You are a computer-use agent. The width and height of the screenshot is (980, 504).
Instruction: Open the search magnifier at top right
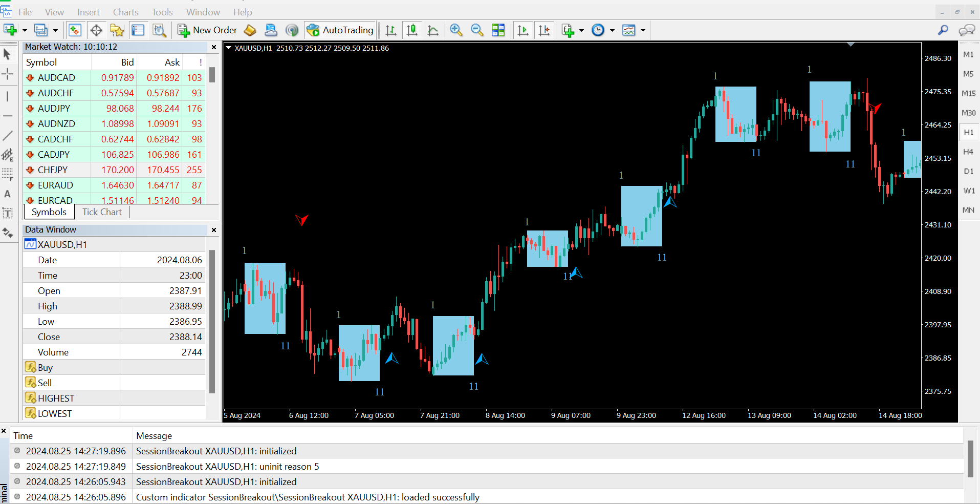tap(943, 30)
